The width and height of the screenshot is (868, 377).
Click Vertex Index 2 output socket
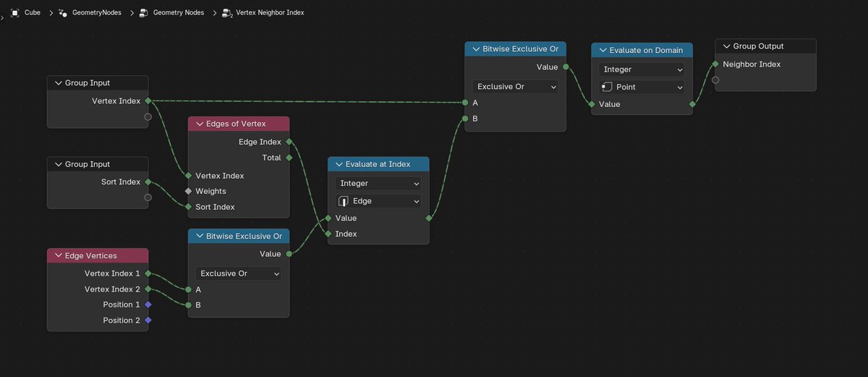pos(148,289)
